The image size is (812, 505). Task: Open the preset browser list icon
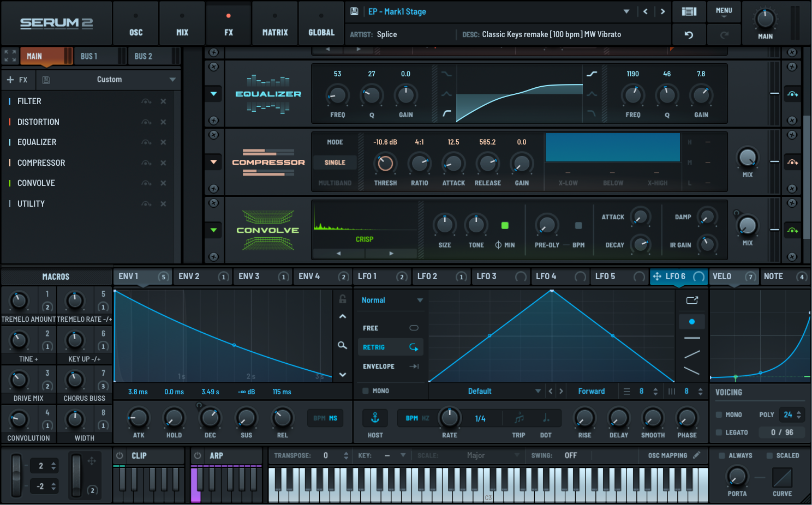tap(689, 11)
